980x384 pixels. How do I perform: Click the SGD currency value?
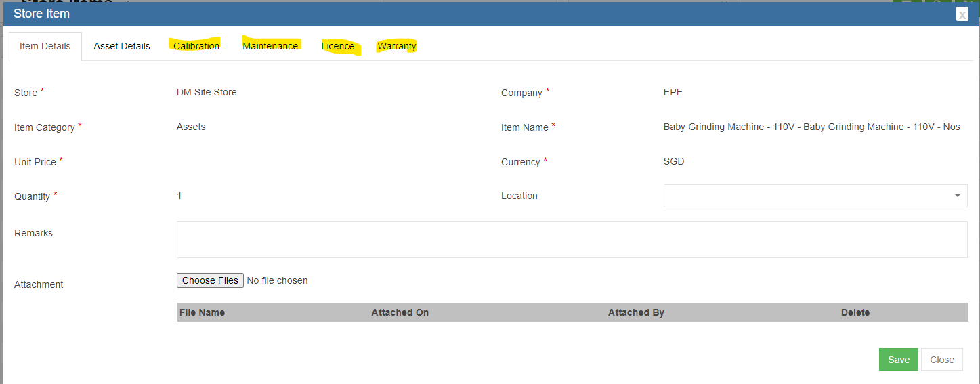coord(674,161)
